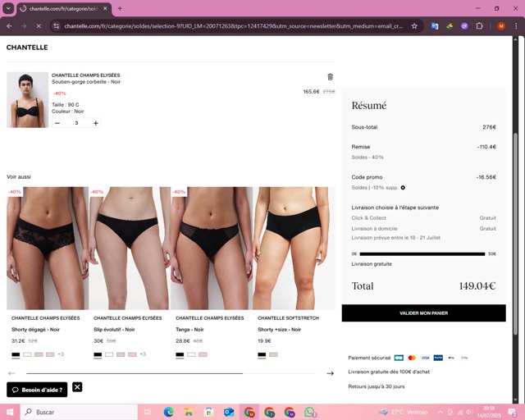Expand the tab search dropdown arrow
Viewport: 525px width, 420px height.
click(8, 9)
